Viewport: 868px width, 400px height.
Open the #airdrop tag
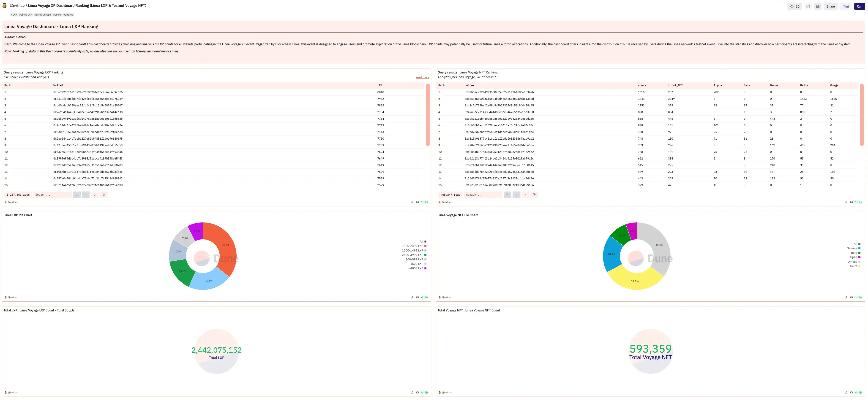click(68, 15)
